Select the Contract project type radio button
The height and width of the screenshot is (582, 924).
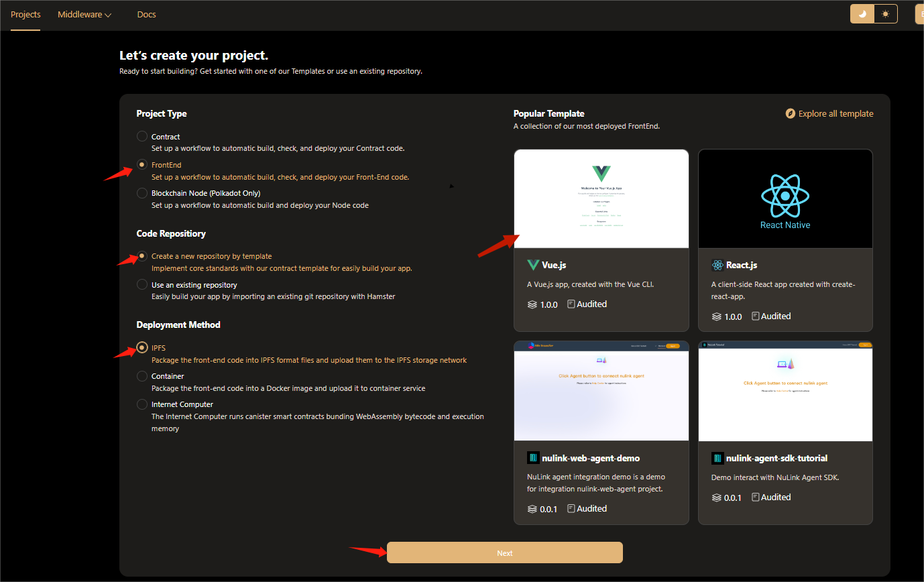(142, 136)
